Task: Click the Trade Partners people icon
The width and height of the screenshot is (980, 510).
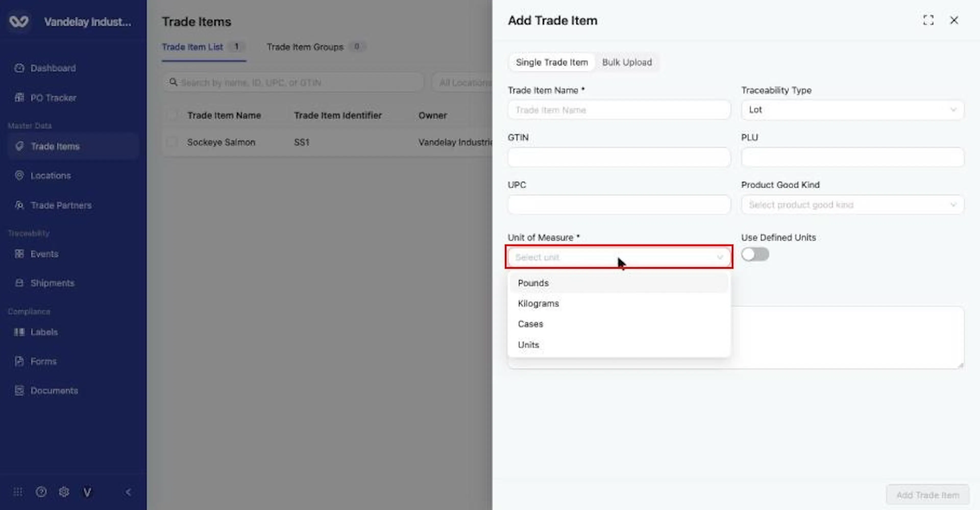Action: [x=19, y=205]
